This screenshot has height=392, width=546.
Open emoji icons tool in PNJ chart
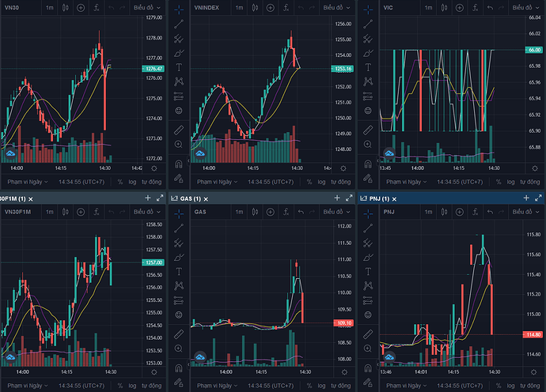[x=368, y=315]
